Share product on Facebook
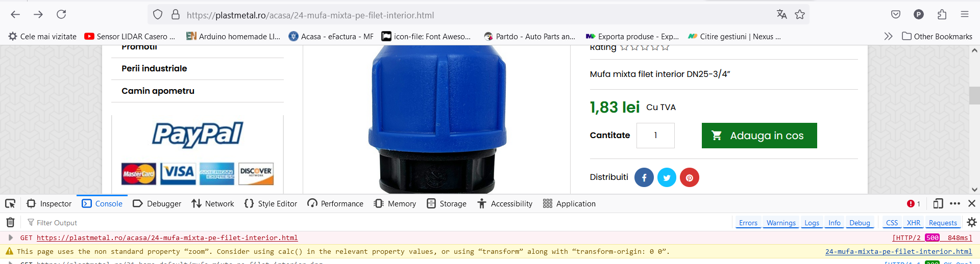 pos(644,177)
